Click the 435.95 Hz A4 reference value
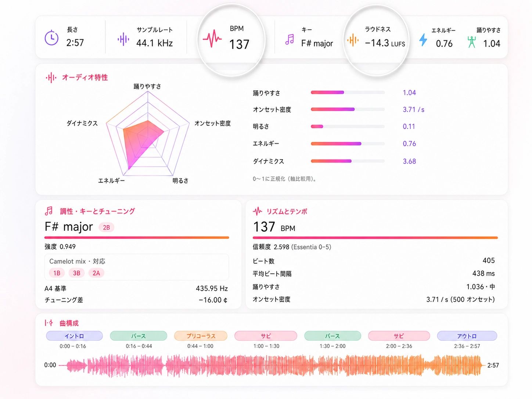Screen dimensions: 532x399 [212, 288]
